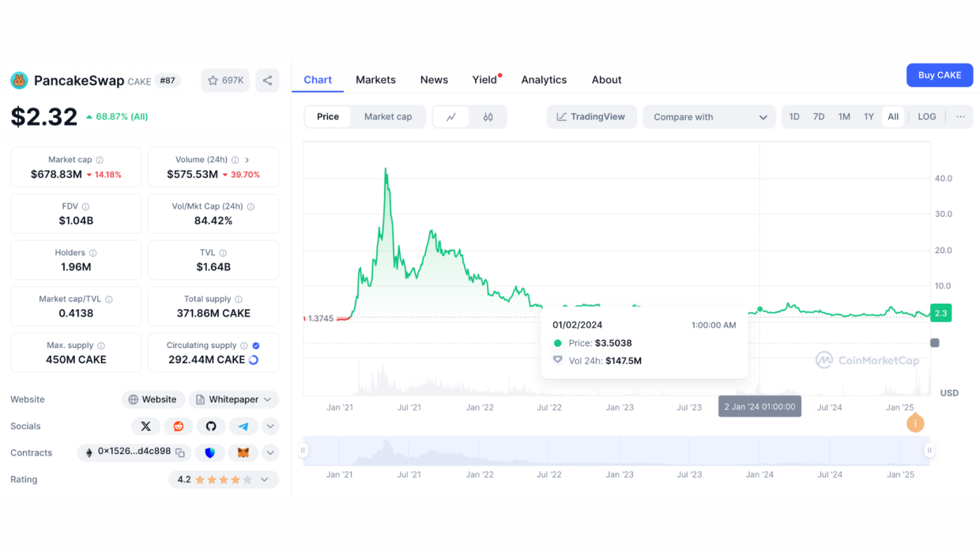Select line chart type

(x=451, y=117)
